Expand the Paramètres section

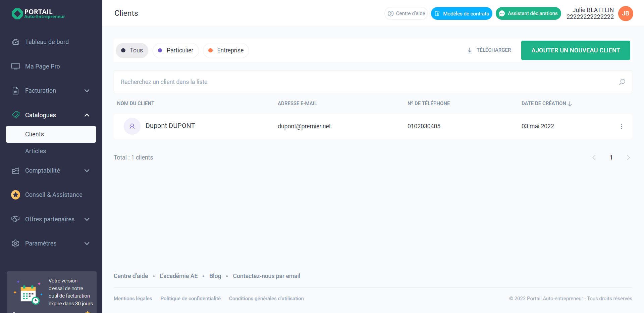click(87, 243)
